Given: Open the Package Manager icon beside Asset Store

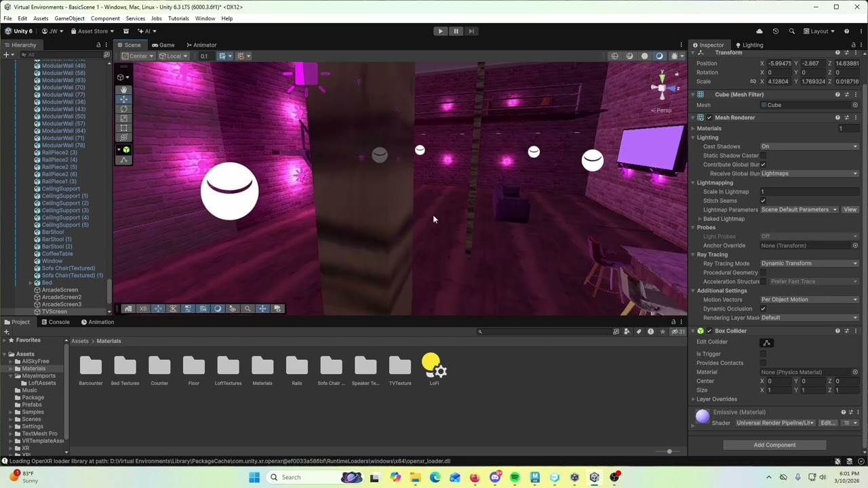Looking at the screenshot, I should pyautogui.click(x=125, y=31).
